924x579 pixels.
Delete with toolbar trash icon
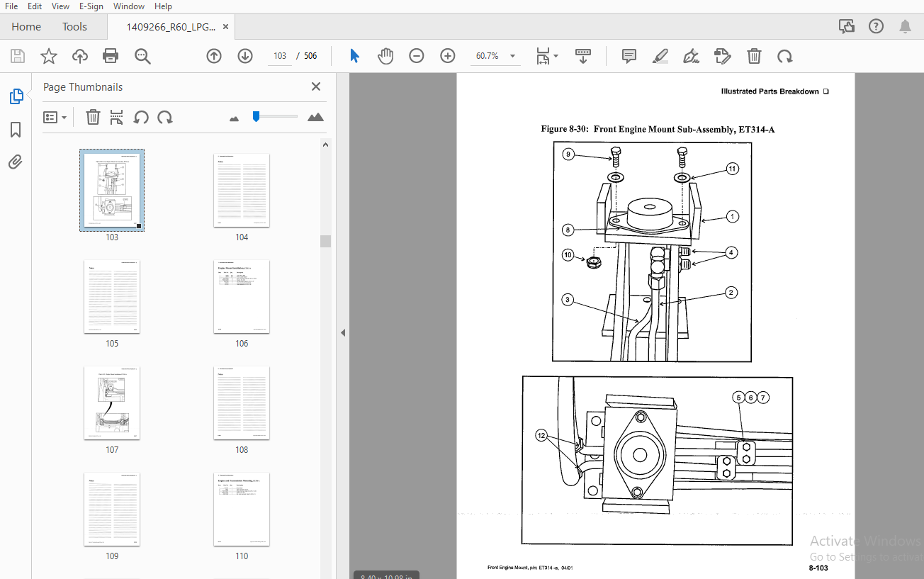coord(755,56)
